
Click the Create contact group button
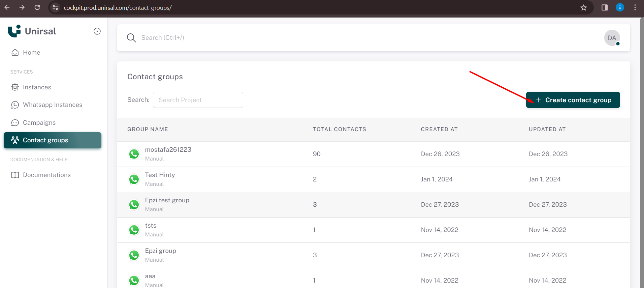click(x=573, y=100)
